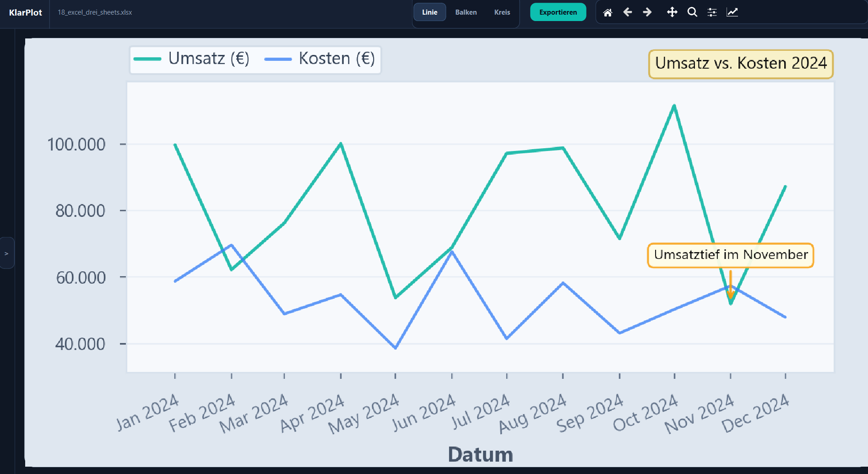Screen dimensions: 868x474
Task: Switch to the Kreis chart tab
Action: tap(502, 12)
